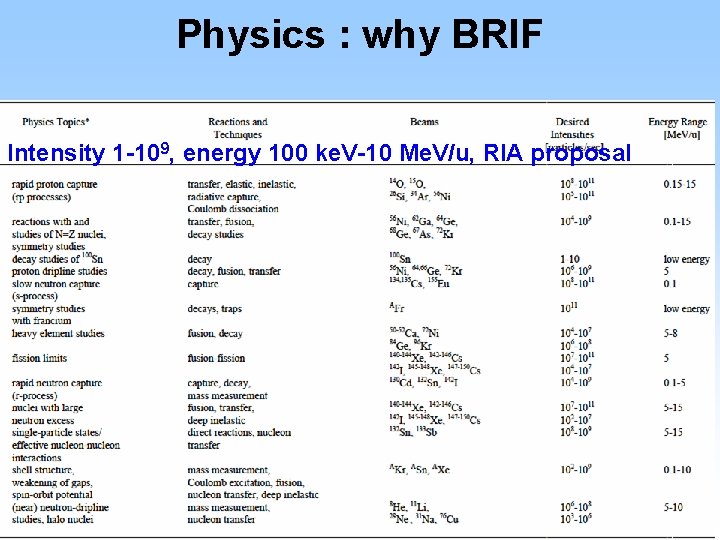Click the "low energy" value in the francium row
720x540 pixels.
click(686, 309)
